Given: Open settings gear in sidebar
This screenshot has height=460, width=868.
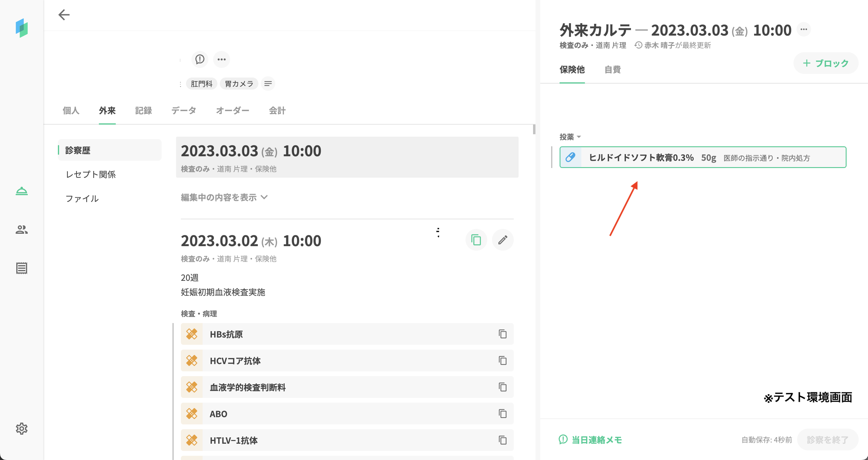Looking at the screenshot, I should (x=22, y=428).
